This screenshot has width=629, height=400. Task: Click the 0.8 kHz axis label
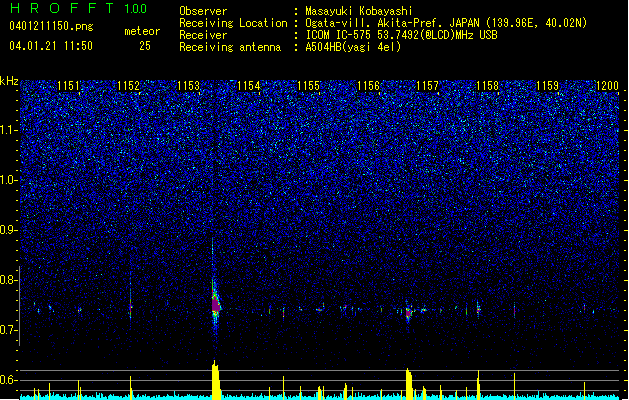[x=9, y=280]
